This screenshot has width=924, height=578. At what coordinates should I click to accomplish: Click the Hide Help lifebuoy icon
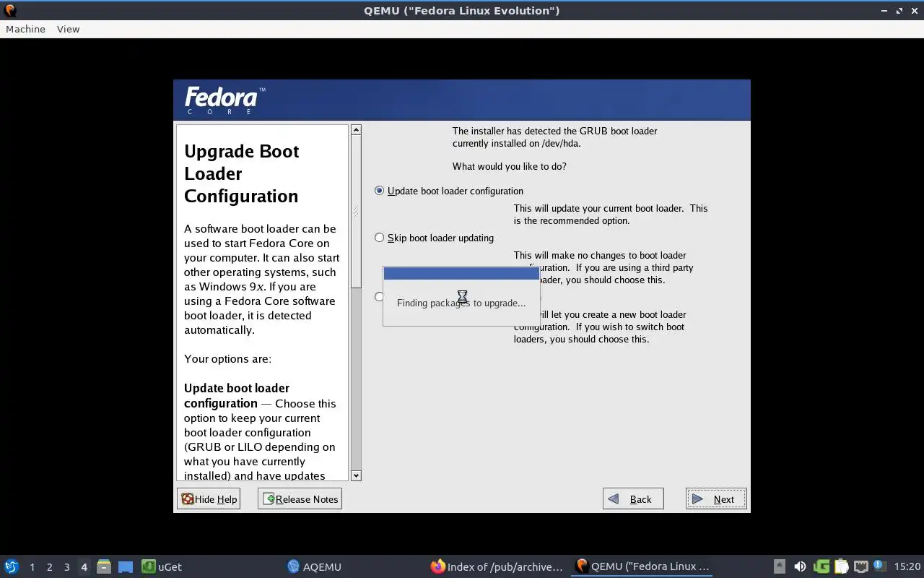[x=188, y=499]
